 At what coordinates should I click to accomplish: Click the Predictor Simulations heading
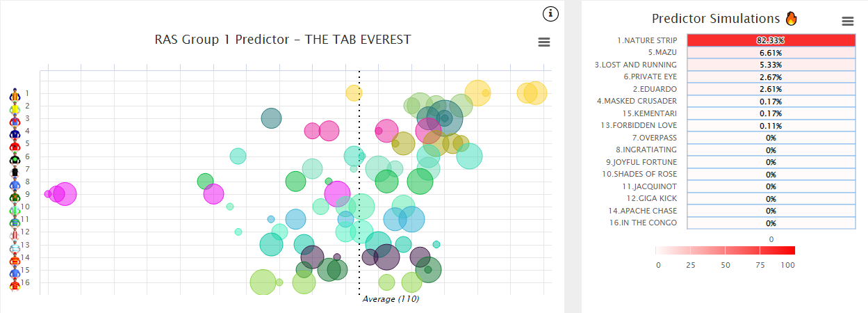pyautogui.click(x=716, y=19)
